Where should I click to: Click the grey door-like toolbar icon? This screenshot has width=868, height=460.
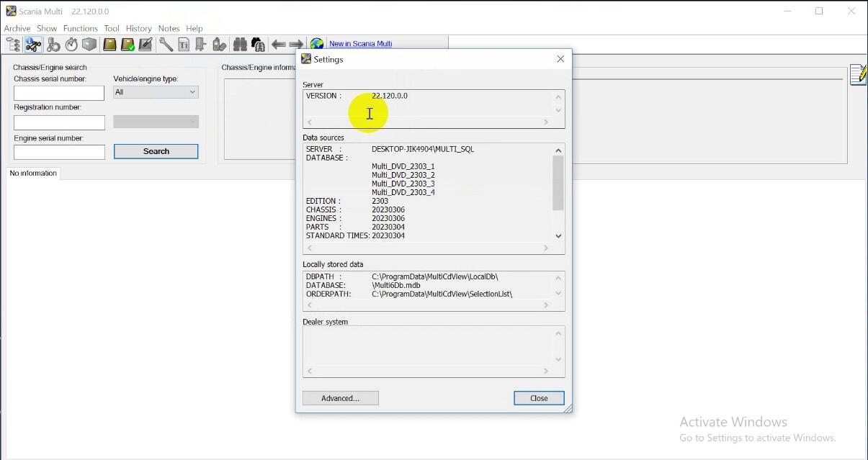[201, 45]
